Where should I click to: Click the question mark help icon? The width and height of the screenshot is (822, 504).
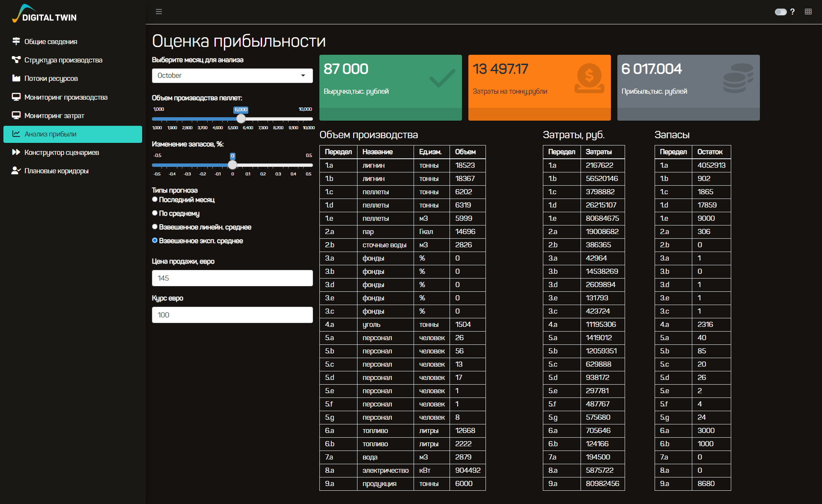click(x=792, y=12)
